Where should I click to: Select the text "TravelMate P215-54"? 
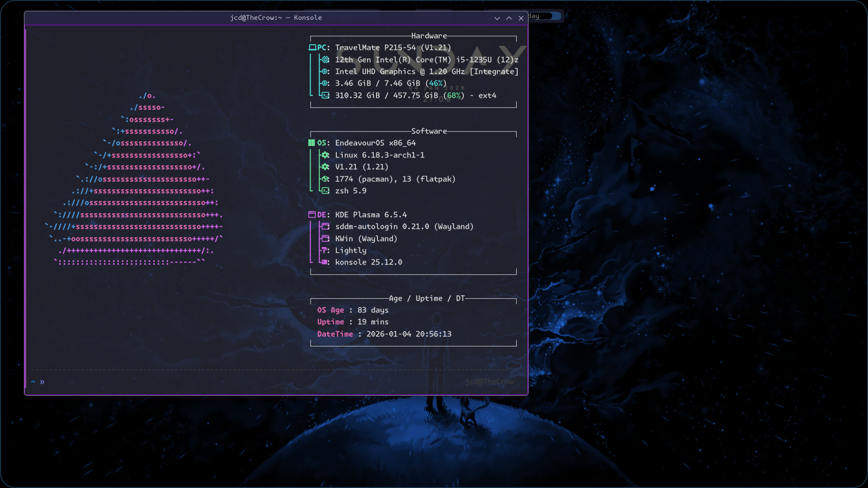click(375, 47)
